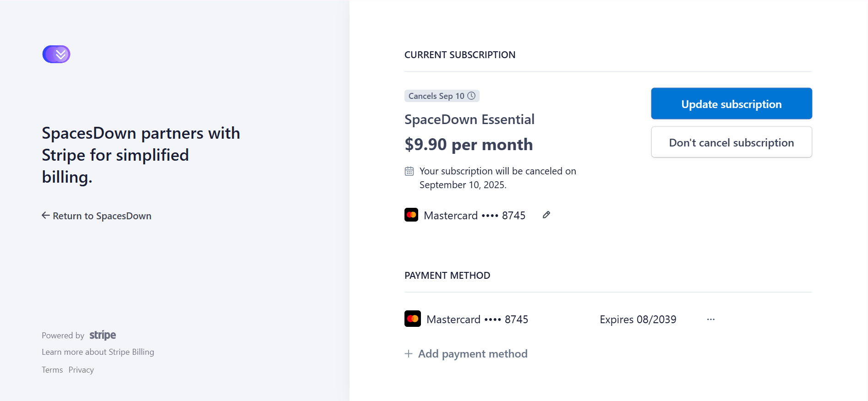Click the Cancels Sep 10 badge
Viewport: 868px width, 401px height.
[x=442, y=96]
